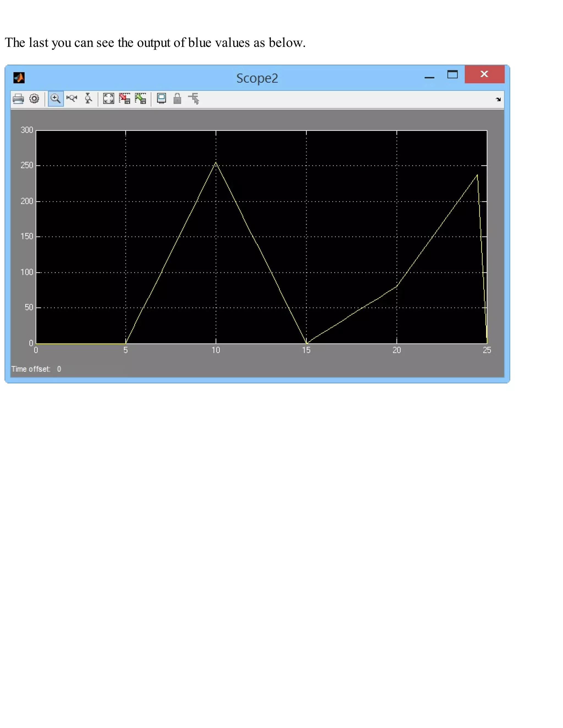Click the Print icon in Scope2 toolbar
Viewport: 563px width, 728px height.
pos(18,99)
